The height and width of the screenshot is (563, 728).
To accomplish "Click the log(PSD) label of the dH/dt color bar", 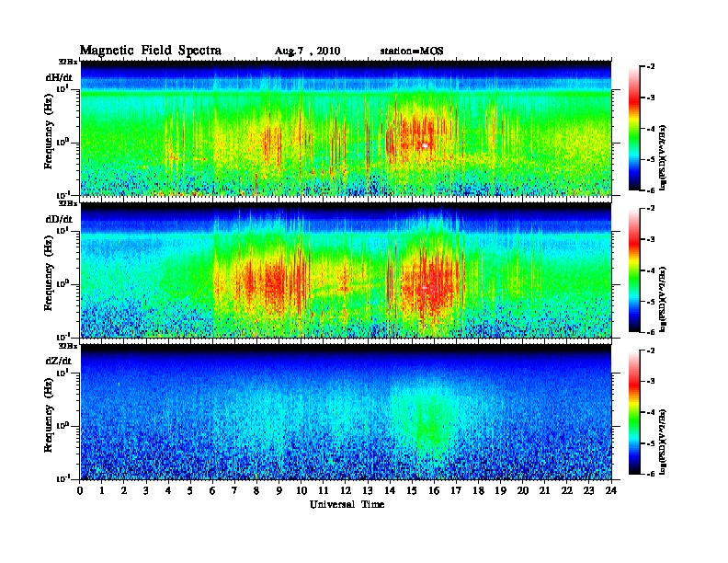I will [x=663, y=157].
